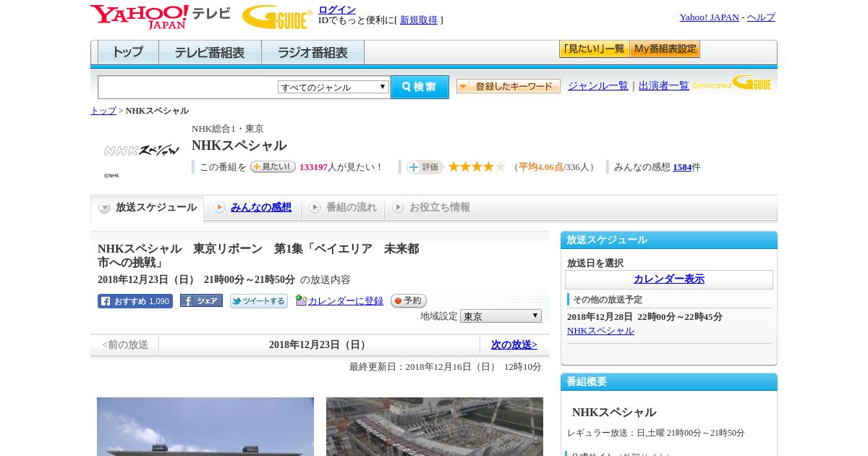Open the Yahoo! JAPAN テレビ logo
The image size is (868, 456).
161,17
